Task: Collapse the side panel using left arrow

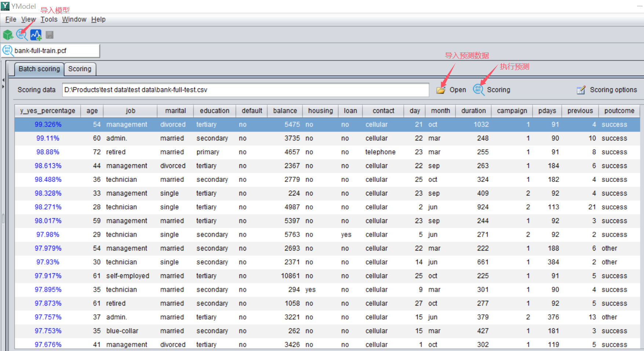Action: (x=3, y=80)
